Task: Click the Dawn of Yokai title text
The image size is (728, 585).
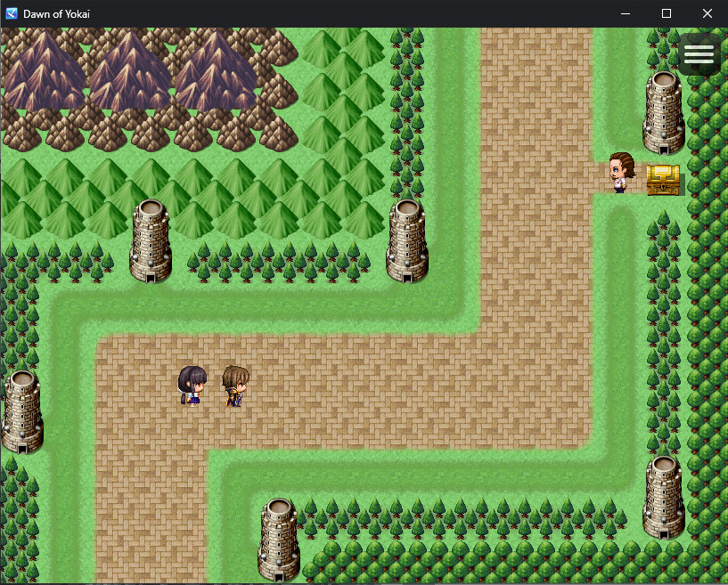Action: coord(55,13)
